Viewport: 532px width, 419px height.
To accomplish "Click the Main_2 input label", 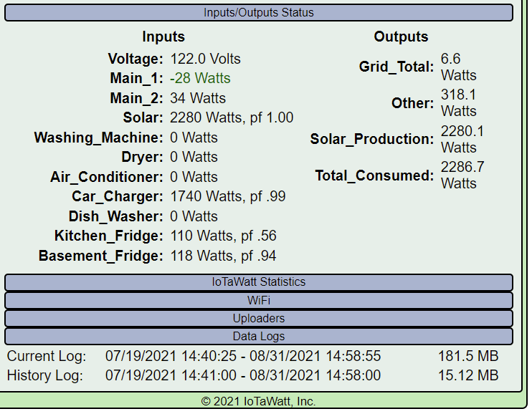I will coord(137,98).
